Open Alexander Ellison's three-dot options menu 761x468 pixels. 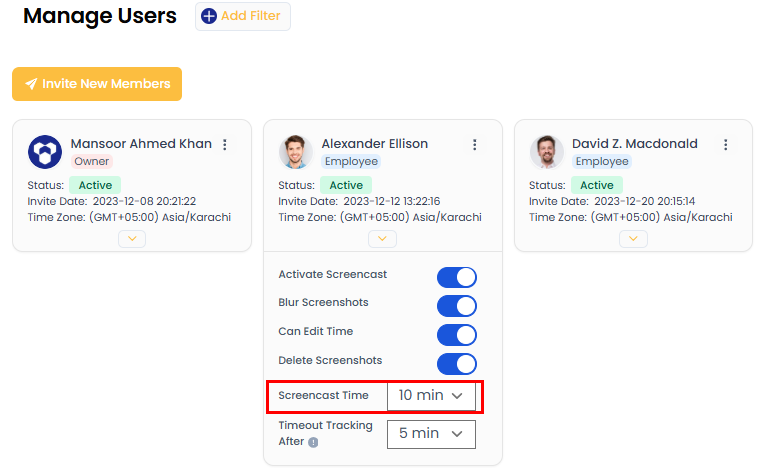click(x=475, y=145)
